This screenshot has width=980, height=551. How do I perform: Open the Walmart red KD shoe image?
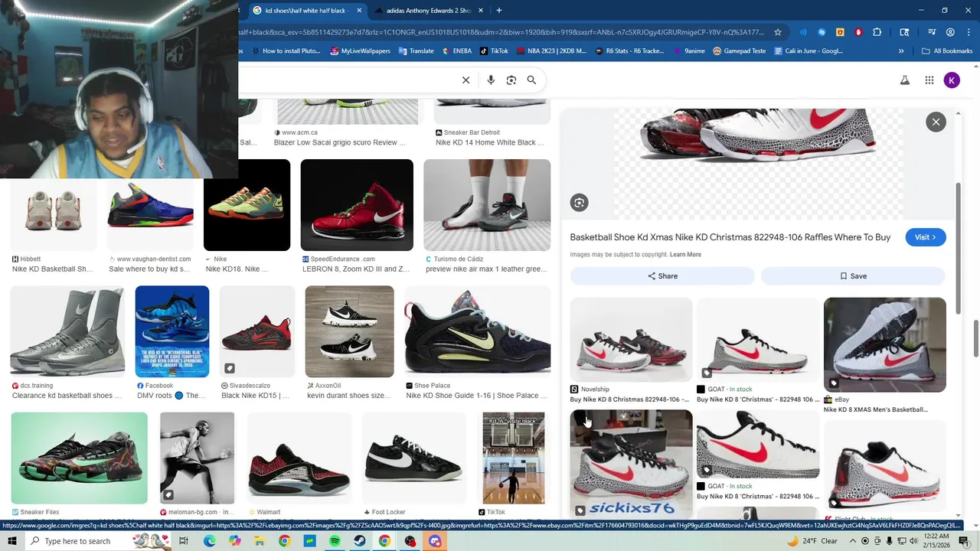click(x=299, y=458)
